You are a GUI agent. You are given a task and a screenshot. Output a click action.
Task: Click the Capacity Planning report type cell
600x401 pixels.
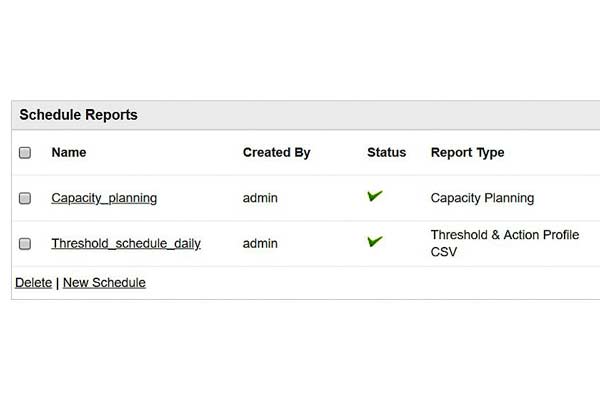point(482,198)
